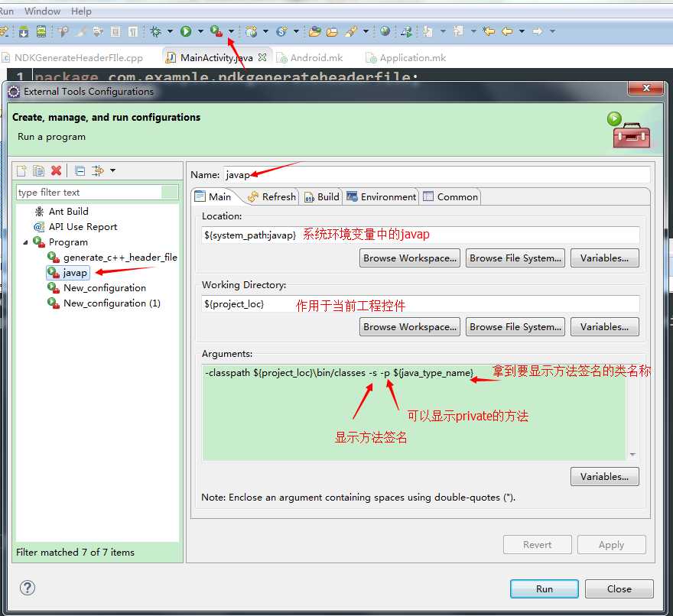Open the Android SDK Manager toolbar icon
The image size is (673, 616).
point(24,31)
